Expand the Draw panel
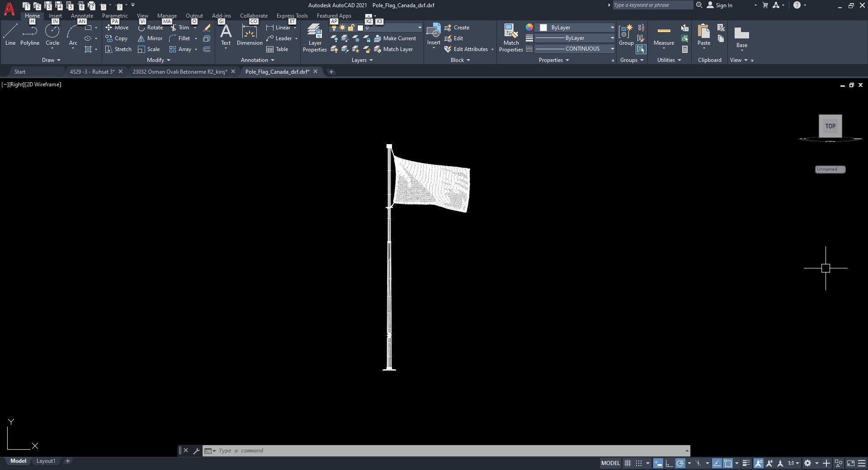The width and height of the screenshot is (868, 470). (x=51, y=60)
